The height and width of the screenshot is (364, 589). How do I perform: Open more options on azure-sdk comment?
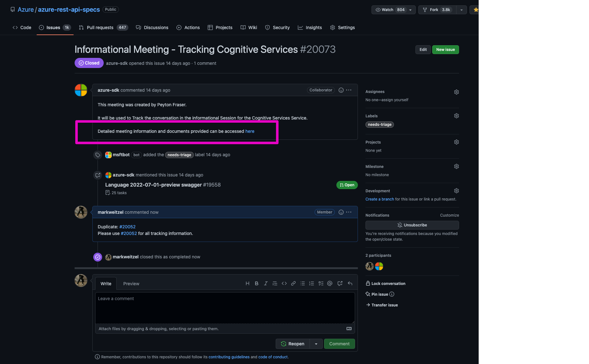pos(349,90)
